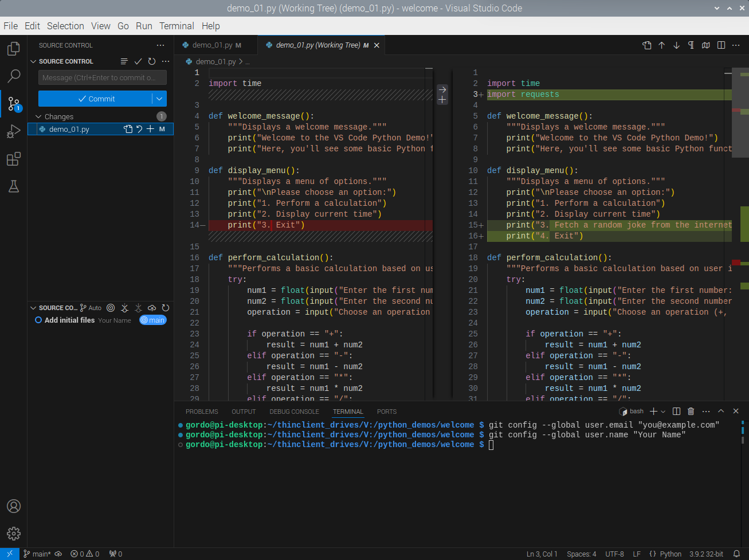
Task: Click the blue Commit button
Action: click(97, 99)
